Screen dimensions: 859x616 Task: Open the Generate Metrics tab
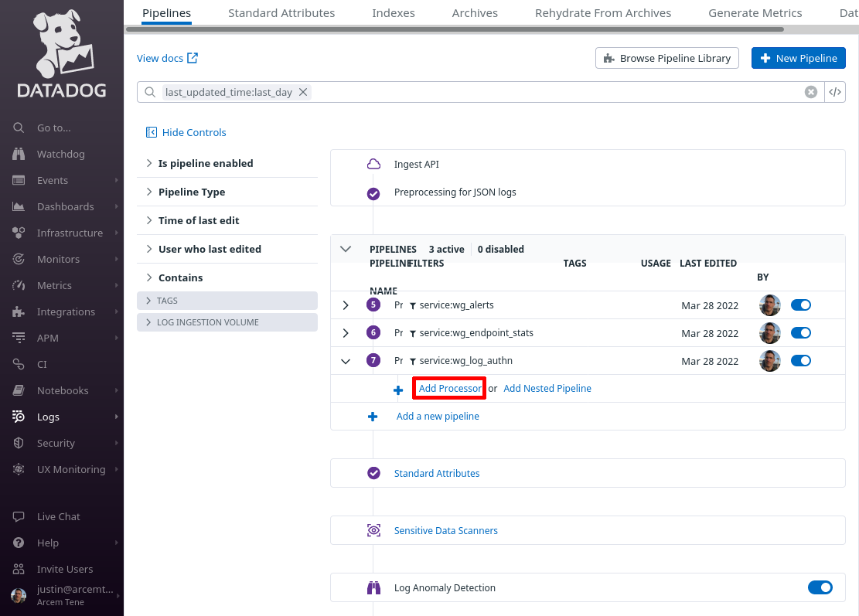(755, 12)
